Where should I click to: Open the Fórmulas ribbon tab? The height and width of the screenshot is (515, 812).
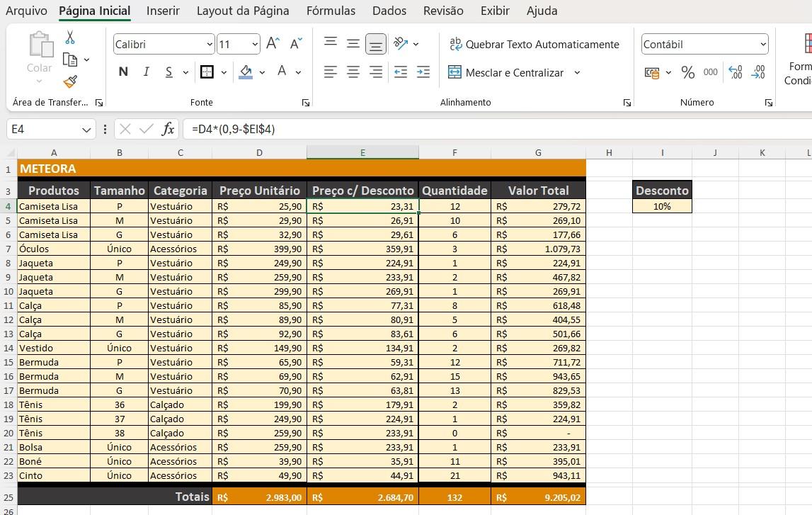coord(331,11)
